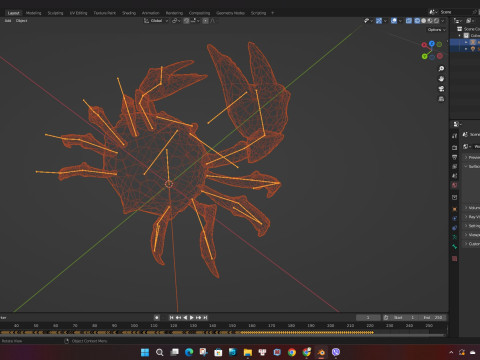The height and width of the screenshot is (360, 480).
Task: Open the World properties tab
Action: [454, 185]
